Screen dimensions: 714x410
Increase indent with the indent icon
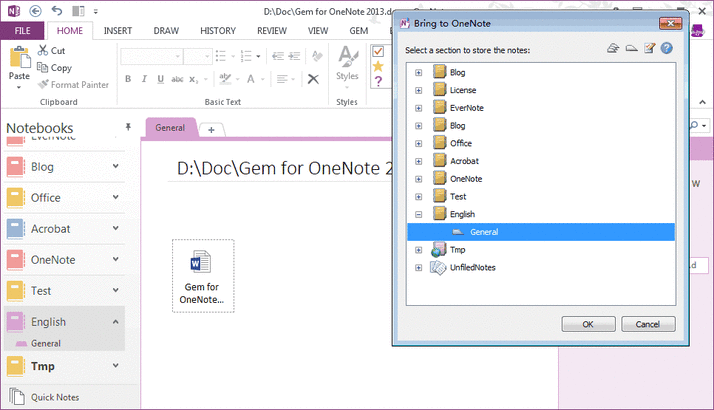[295, 56]
